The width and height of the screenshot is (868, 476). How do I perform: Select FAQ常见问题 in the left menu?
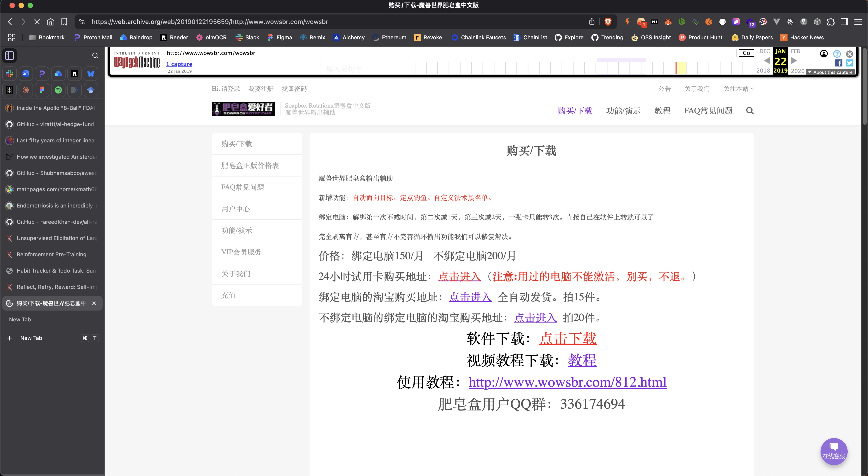[243, 187]
